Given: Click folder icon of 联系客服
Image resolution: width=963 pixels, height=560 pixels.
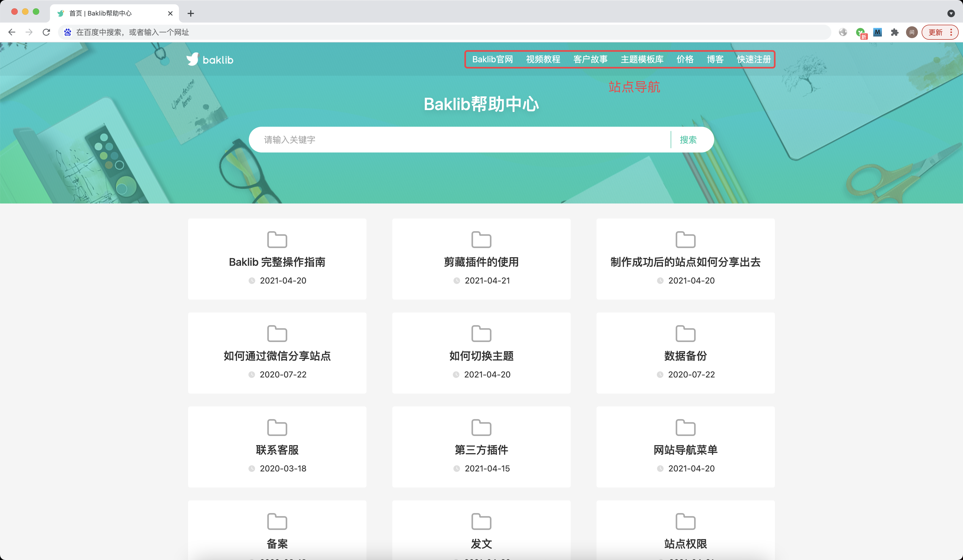Looking at the screenshot, I should (x=277, y=427).
